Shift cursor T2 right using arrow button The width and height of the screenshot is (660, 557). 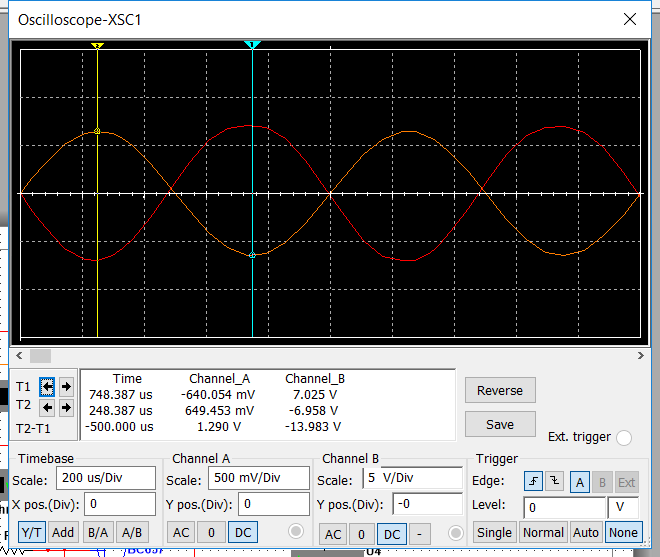tap(66, 407)
